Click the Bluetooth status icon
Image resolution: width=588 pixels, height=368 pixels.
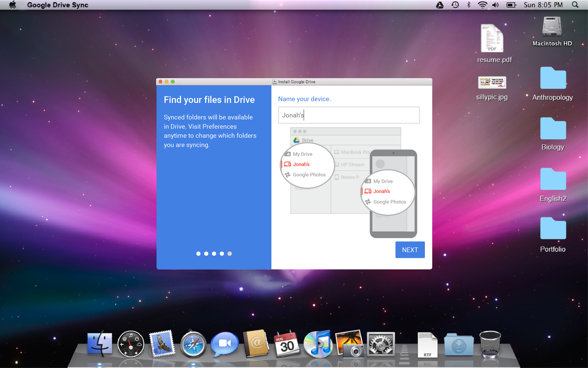469,5
